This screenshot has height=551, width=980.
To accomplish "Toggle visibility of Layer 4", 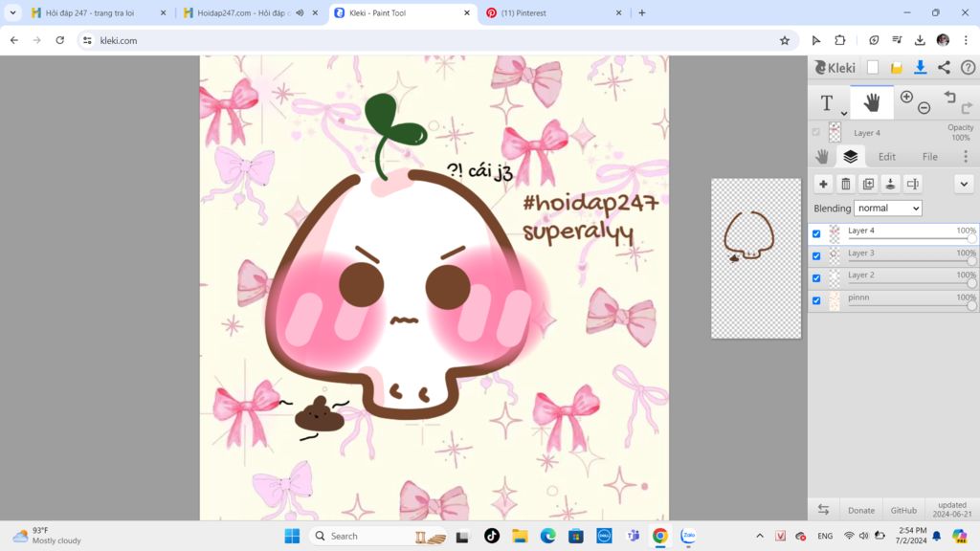I will pyautogui.click(x=816, y=233).
